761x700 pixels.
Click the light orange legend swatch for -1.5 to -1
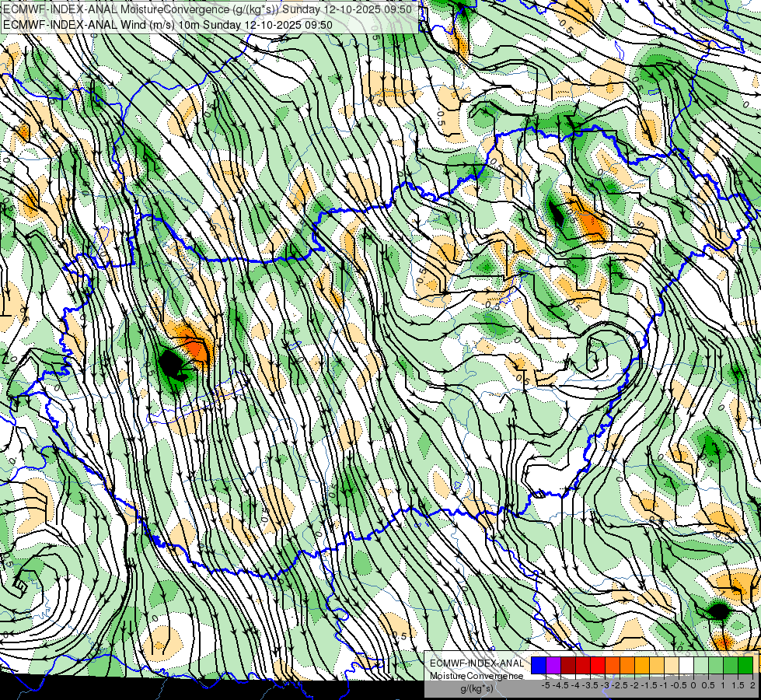[657, 666]
